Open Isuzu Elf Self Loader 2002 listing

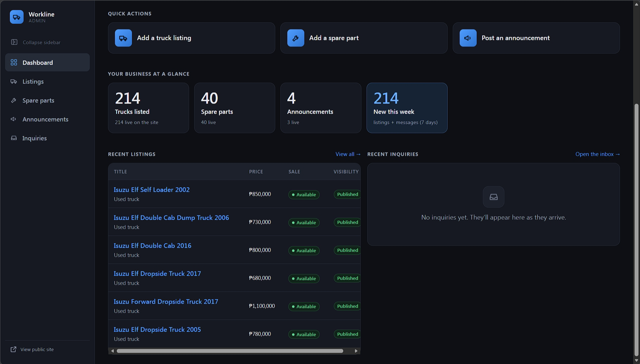click(152, 190)
